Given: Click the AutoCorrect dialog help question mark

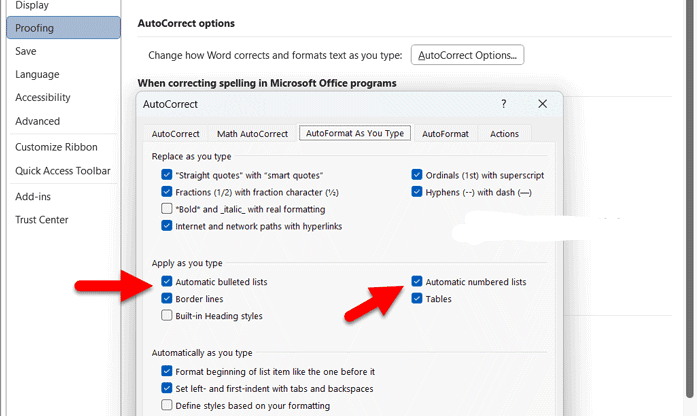Looking at the screenshot, I should pos(503,103).
